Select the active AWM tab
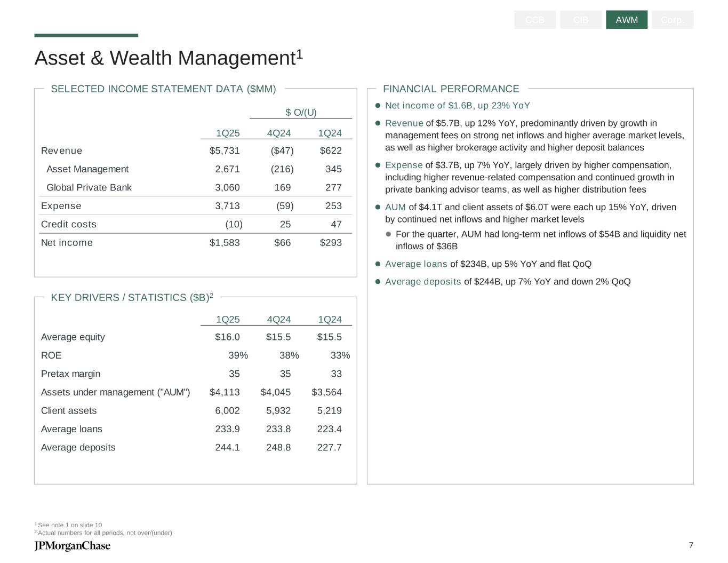The width and height of the screenshot is (728, 563). [627, 20]
